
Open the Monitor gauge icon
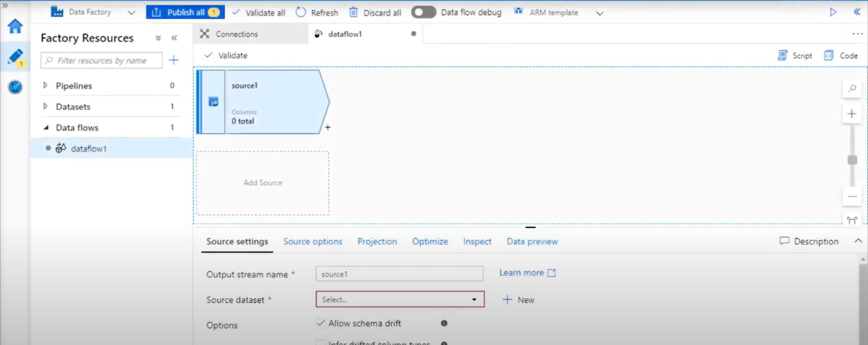click(15, 86)
